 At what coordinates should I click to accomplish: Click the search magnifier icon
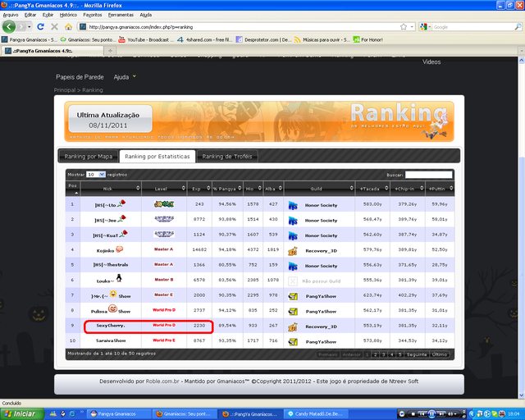click(x=518, y=27)
